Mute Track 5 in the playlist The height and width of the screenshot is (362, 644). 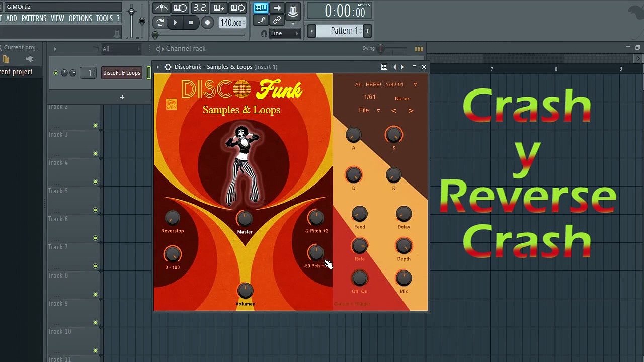pyautogui.click(x=95, y=210)
